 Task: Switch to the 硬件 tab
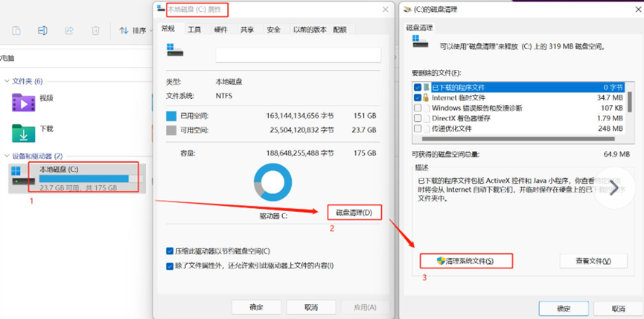220,30
